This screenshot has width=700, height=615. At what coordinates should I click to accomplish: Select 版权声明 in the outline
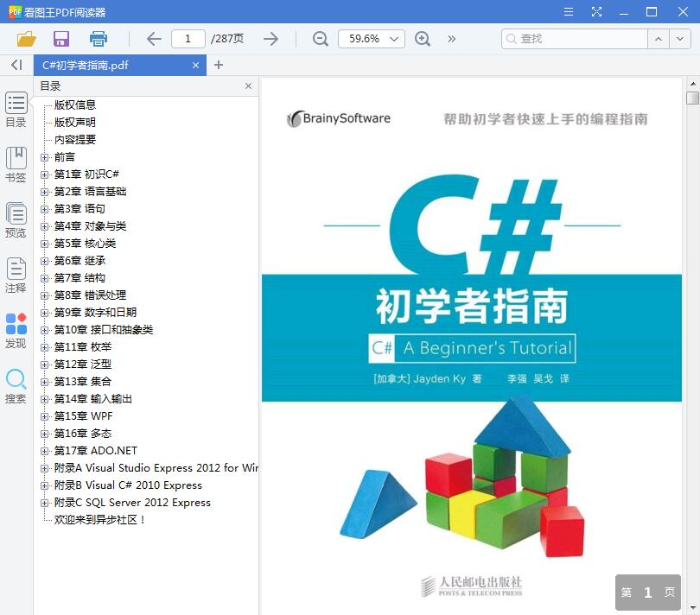(75, 123)
